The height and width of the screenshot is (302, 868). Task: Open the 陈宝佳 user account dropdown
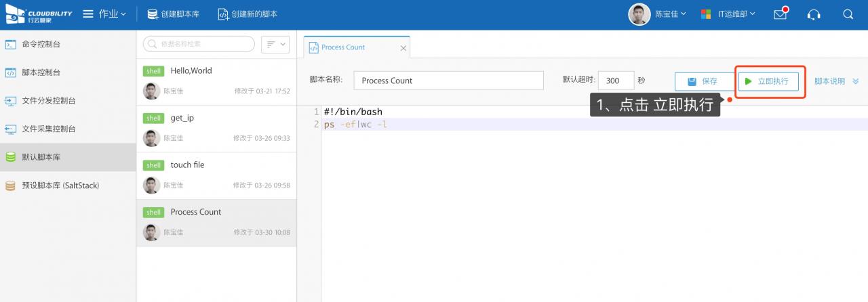coord(658,14)
